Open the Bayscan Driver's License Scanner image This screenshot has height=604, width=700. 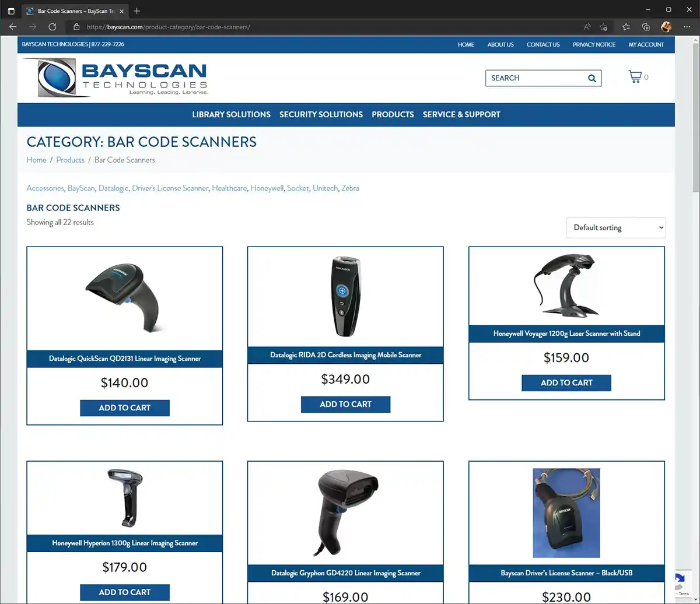566,513
